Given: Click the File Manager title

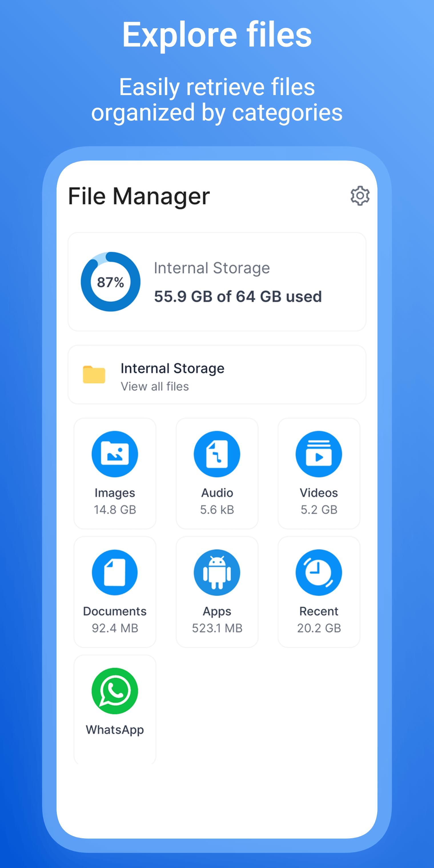Looking at the screenshot, I should [139, 196].
